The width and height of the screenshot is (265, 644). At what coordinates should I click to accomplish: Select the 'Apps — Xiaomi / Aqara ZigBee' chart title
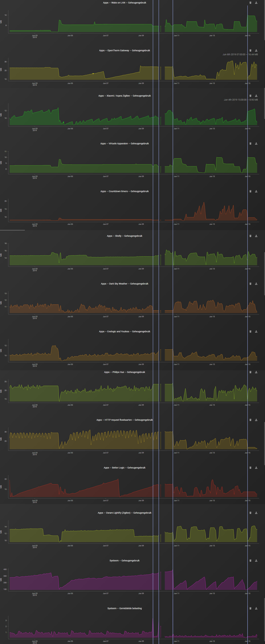coord(125,96)
